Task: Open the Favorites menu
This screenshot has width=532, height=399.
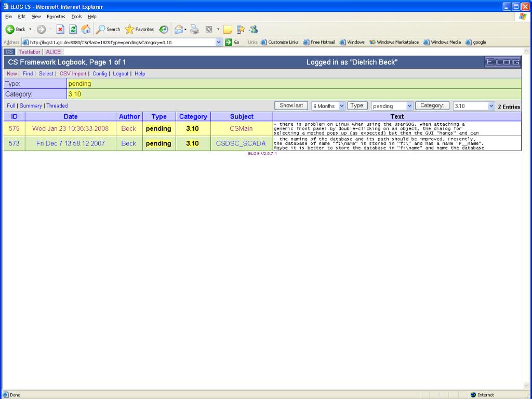Action: 56,16
